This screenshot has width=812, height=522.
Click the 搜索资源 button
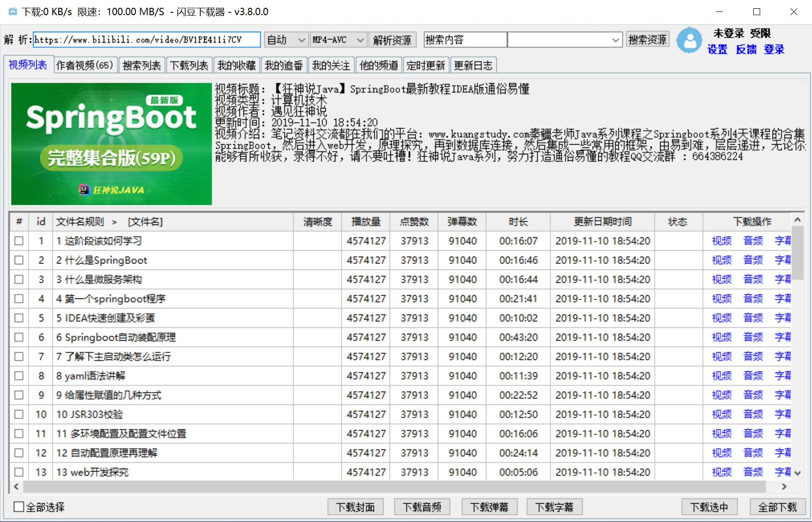647,39
